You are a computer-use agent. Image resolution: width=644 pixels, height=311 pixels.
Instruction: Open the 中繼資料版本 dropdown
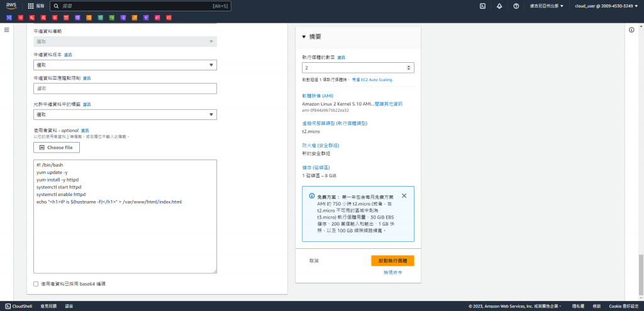[125, 65]
